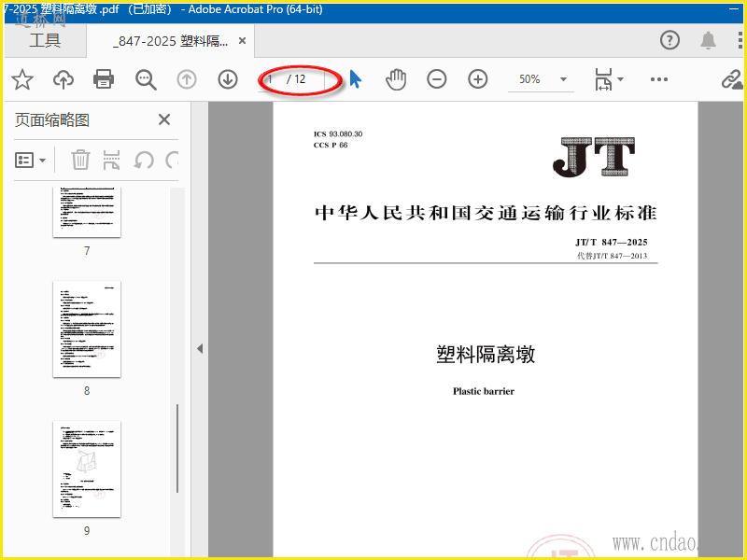Go to previous page arrow
Image resolution: width=747 pixels, height=560 pixels.
click(187, 79)
